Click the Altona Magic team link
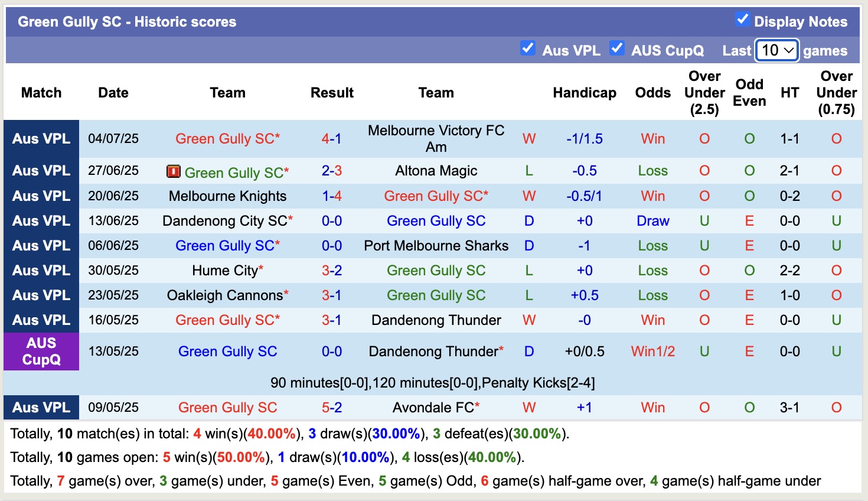 [436, 171]
